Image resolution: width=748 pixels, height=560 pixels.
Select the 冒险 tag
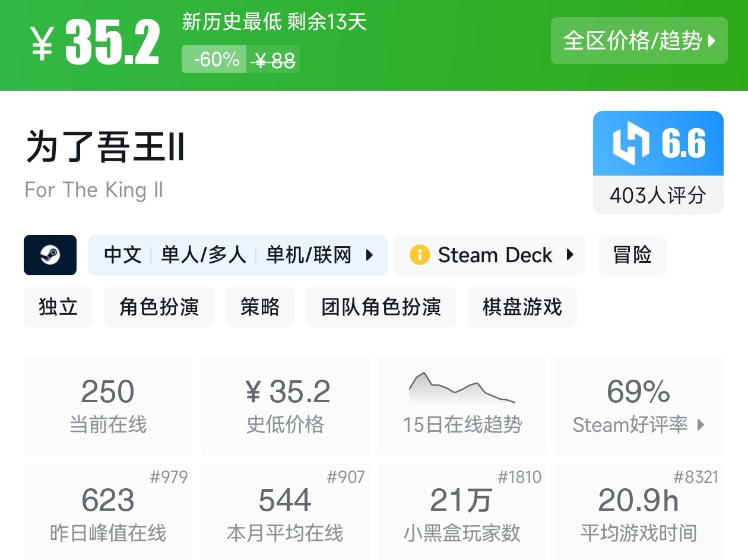point(632,255)
